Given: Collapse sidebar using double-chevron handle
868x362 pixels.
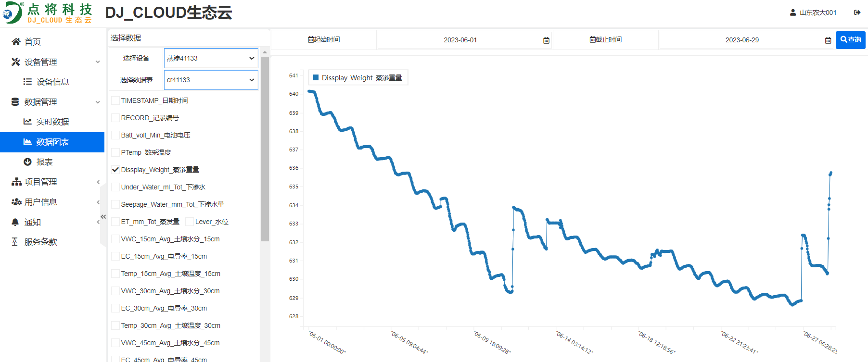Looking at the screenshot, I should [103, 217].
